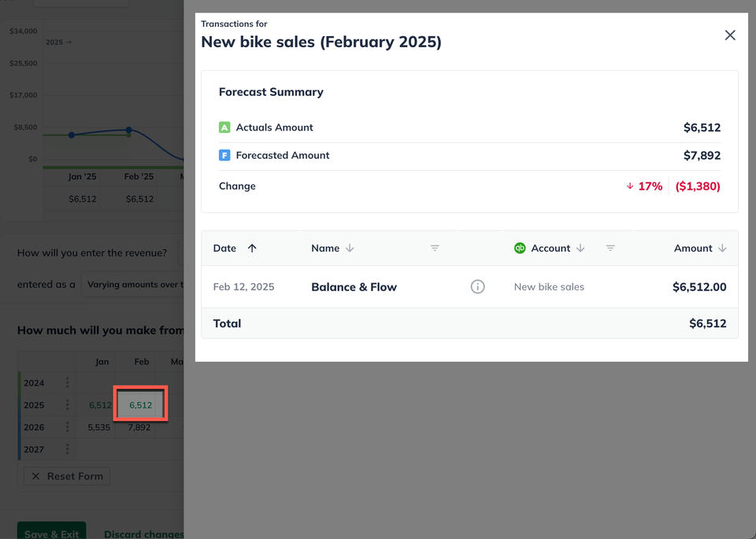The height and width of the screenshot is (539, 756).
Task: Click the Total row label
Action: point(227,323)
